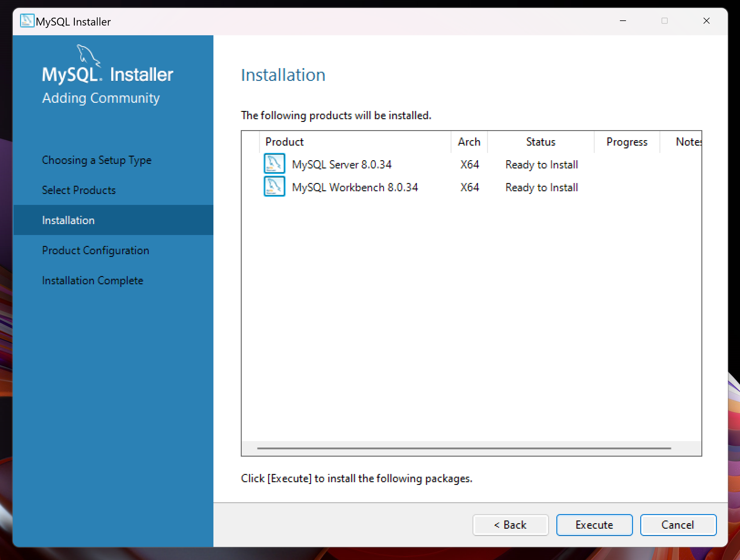Click the horizontal scrollbar in the product list
Viewport: 740px width, 560px height.
tap(464, 448)
